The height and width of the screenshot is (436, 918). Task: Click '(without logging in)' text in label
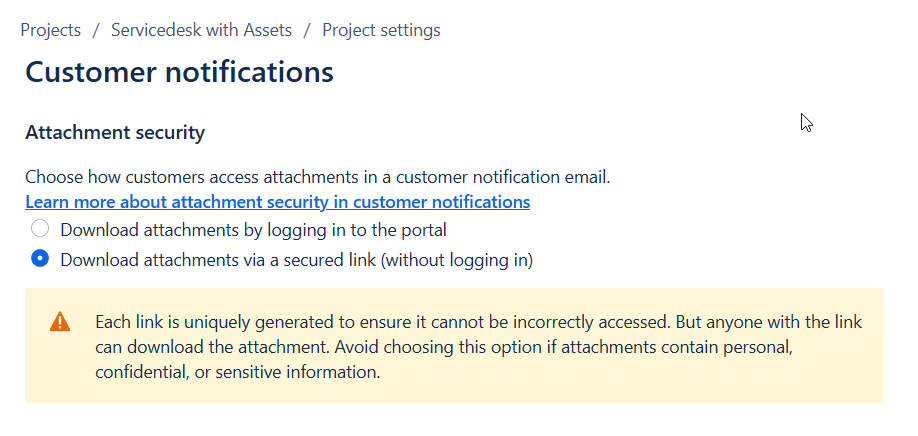click(x=457, y=260)
